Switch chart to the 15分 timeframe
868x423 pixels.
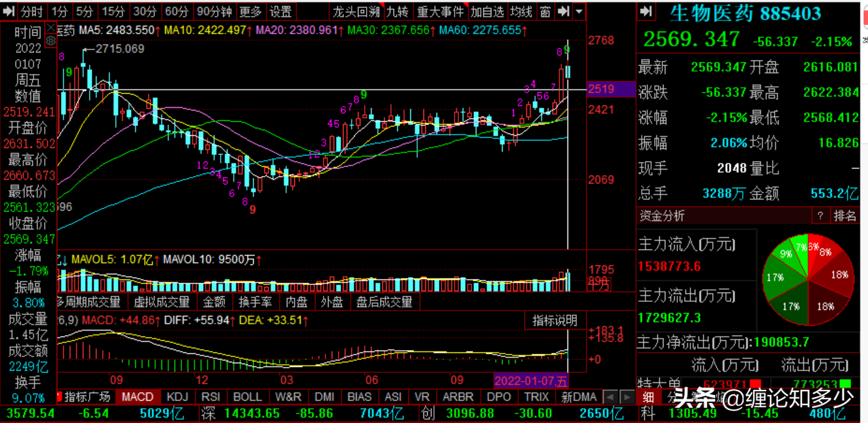click(x=113, y=11)
